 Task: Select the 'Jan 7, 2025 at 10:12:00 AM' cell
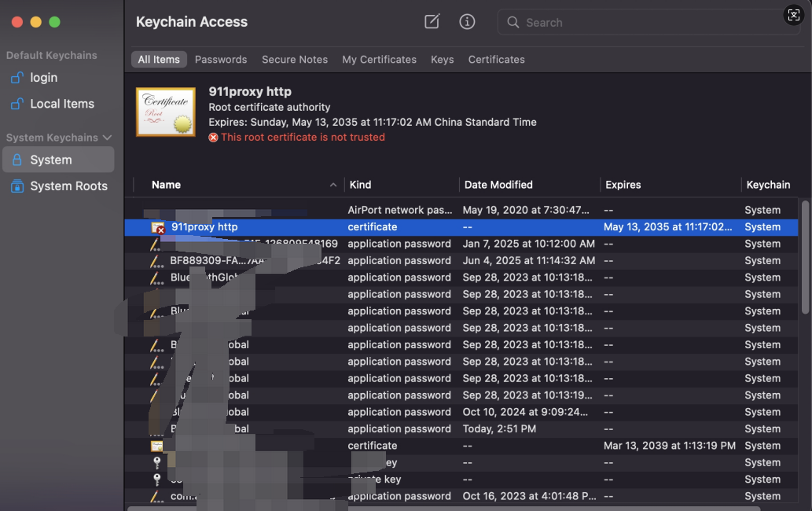click(529, 244)
